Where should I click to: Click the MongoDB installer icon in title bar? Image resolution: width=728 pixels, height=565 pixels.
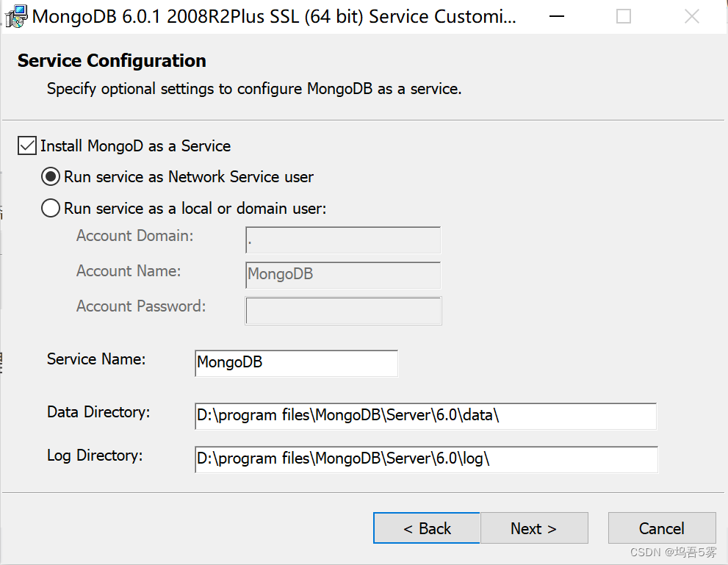pyautogui.click(x=15, y=16)
